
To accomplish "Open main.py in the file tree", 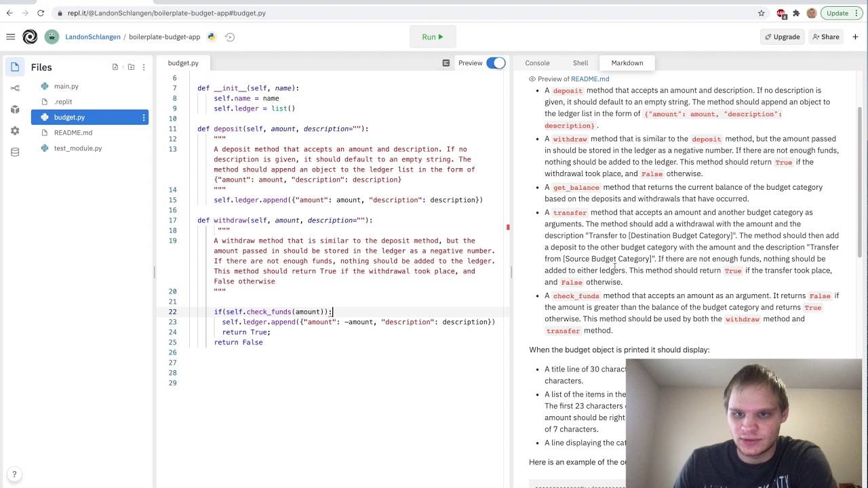I will [66, 86].
